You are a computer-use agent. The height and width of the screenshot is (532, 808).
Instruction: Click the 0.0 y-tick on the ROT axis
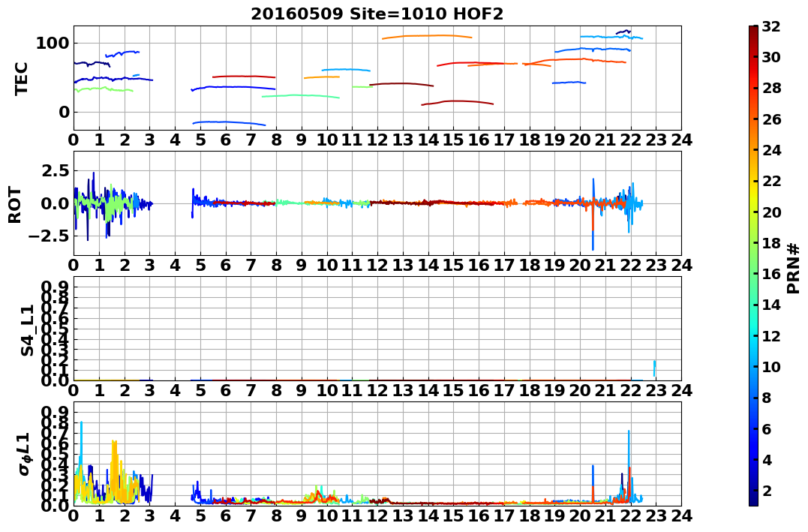coord(55,203)
